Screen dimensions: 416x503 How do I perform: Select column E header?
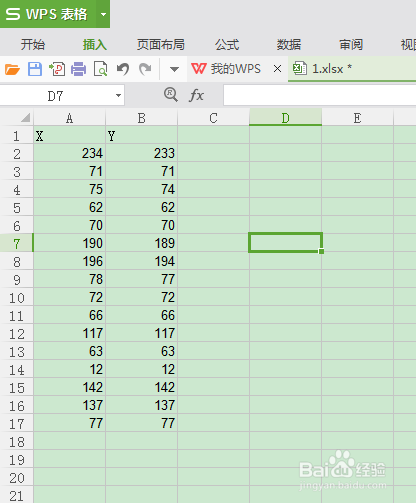[x=357, y=118]
